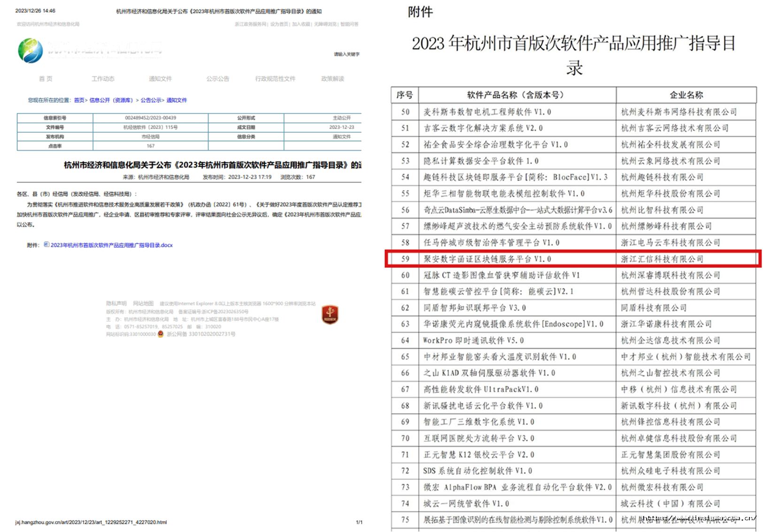
Task: Click the product 任马停城市级智治停车管理平台 V1.0
Action: 492,243
